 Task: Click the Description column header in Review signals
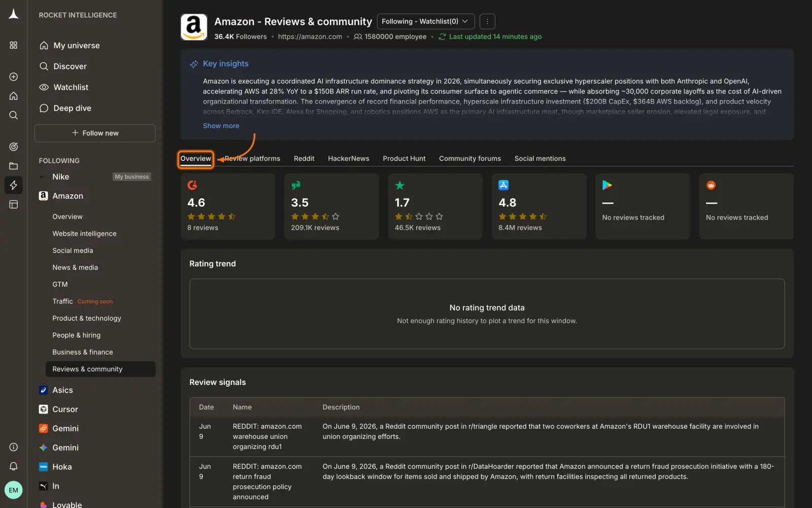point(341,407)
